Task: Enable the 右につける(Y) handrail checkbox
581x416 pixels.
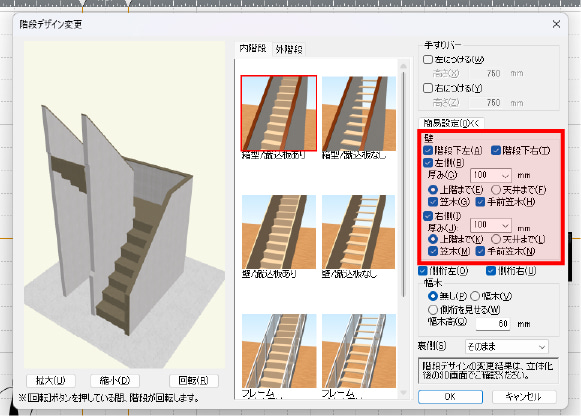Action: click(x=428, y=88)
